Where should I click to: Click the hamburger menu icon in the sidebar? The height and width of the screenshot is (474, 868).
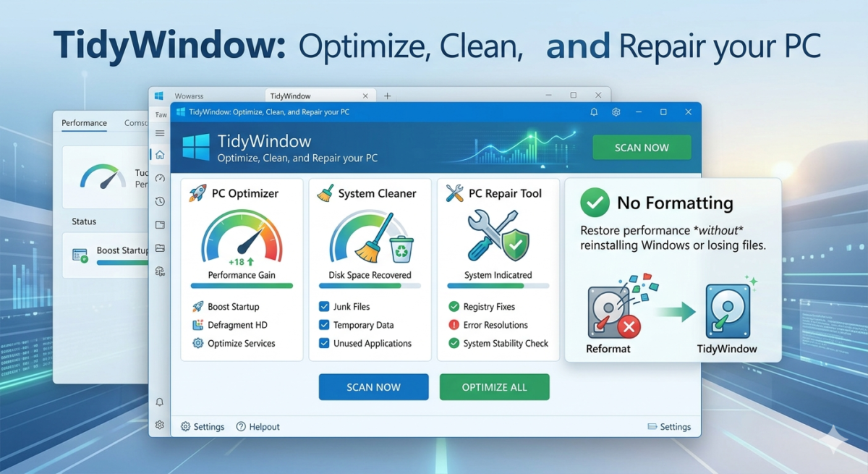160,133
